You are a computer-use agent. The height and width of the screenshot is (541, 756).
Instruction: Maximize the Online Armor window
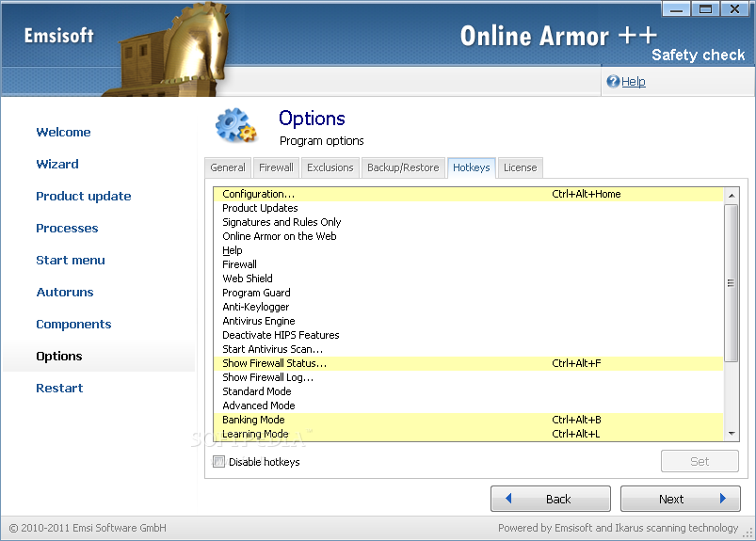pyautogui.click(x=705, y=9)
